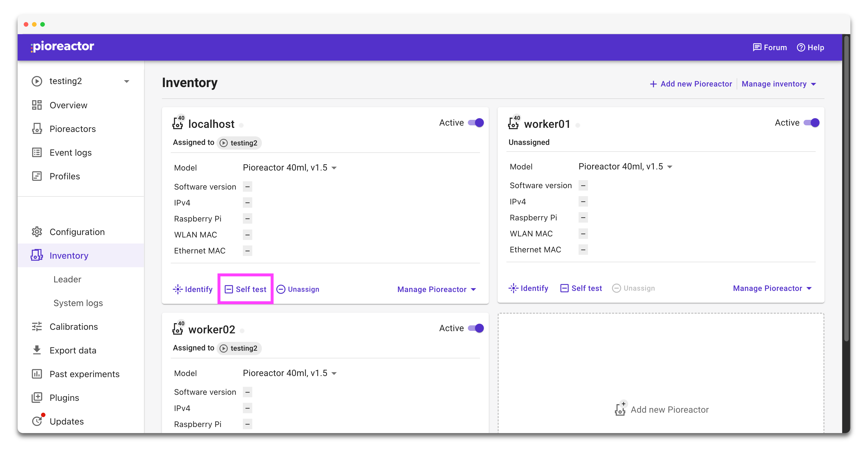This screenshot has width=868, height=454.
Task: Expand Manage Pioreactor menu on worker01
Action: [772, 288]
